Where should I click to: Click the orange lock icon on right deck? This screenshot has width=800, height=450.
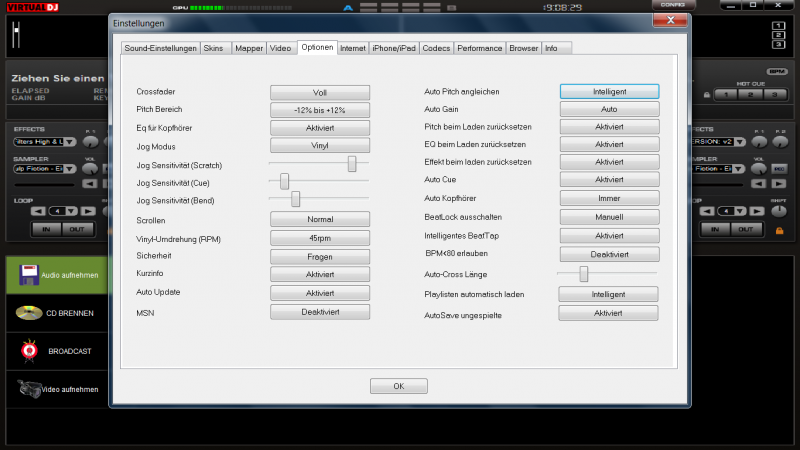779,232
